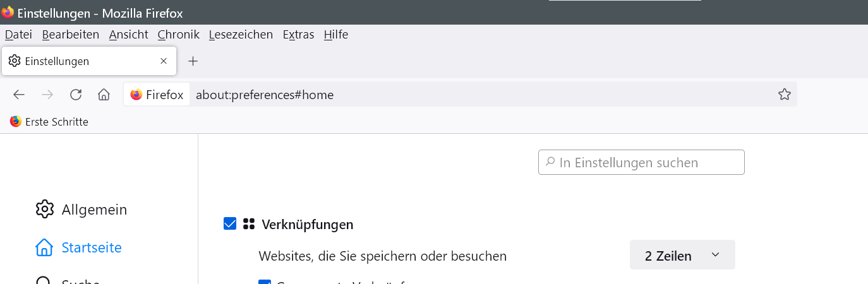
Task: Open the Erste Schritte bookmark
Action: (x=49, y=122)
